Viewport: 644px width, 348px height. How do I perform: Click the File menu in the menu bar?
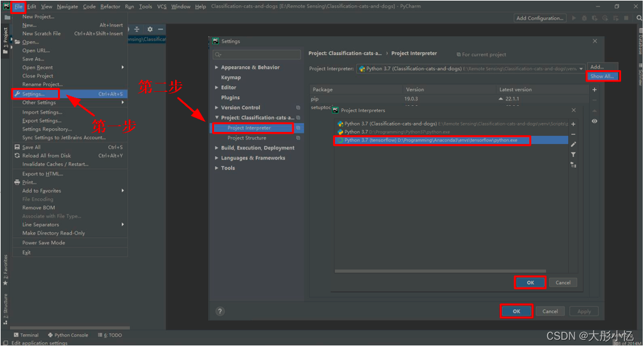click(18, 6)
